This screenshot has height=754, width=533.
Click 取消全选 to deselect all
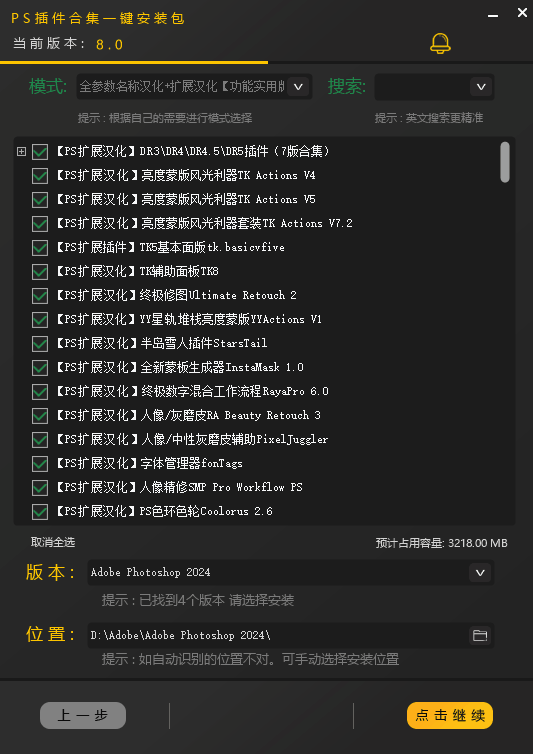click(x=53, y=542)
